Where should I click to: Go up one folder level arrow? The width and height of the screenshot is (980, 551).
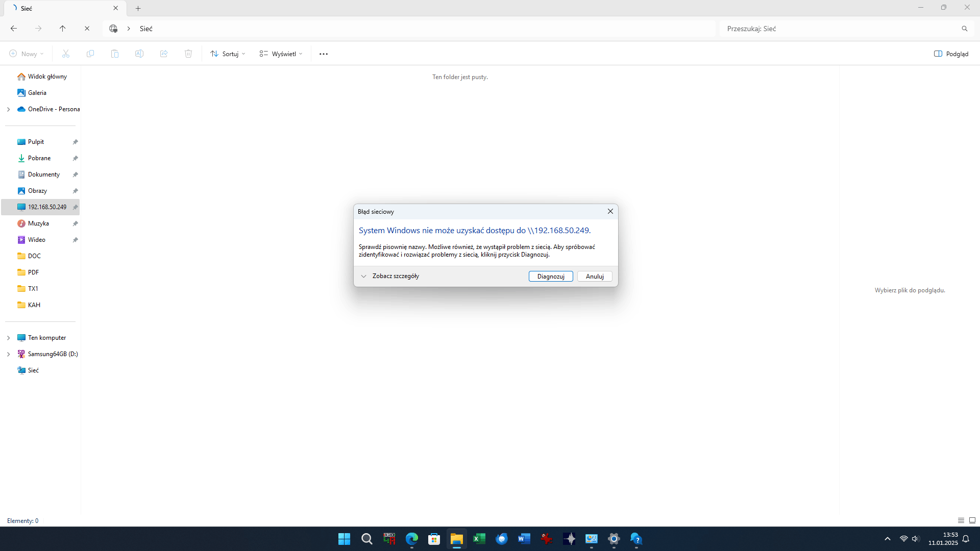click(x=62, y=29)
